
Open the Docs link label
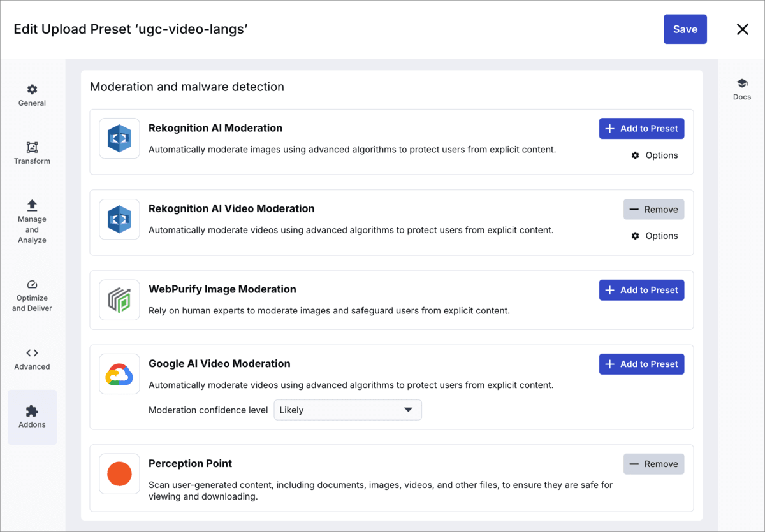click(x=742, y=97)
